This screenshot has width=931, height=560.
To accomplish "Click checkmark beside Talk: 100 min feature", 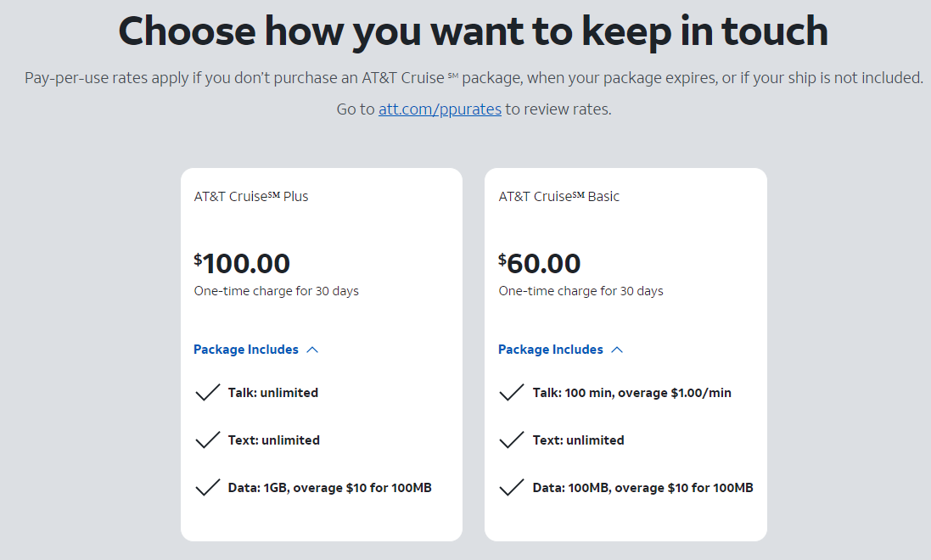I will click(x=512, y=393).
